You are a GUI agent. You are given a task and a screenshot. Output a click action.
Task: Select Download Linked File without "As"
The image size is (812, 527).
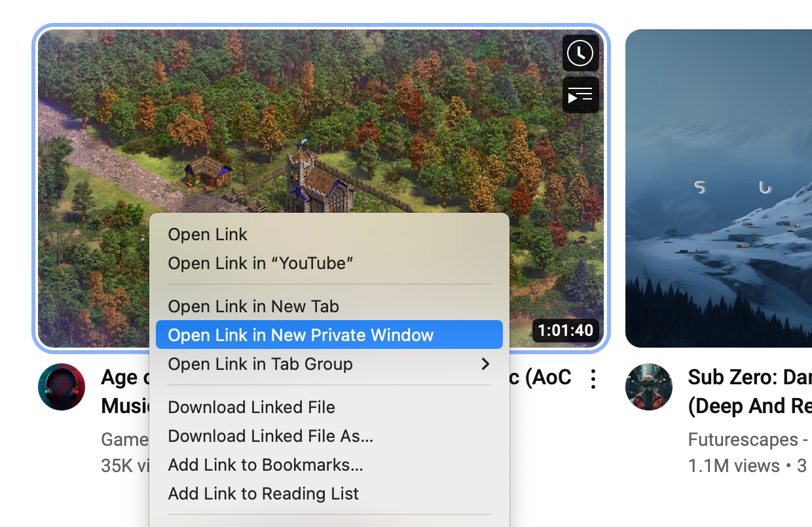[251, 407]
